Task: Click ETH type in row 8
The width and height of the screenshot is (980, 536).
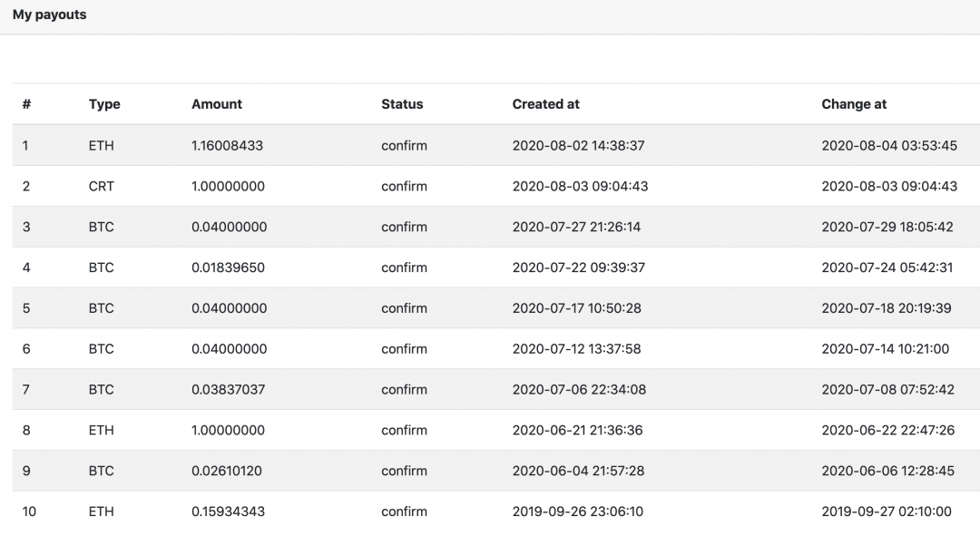Action: [102, 430]
